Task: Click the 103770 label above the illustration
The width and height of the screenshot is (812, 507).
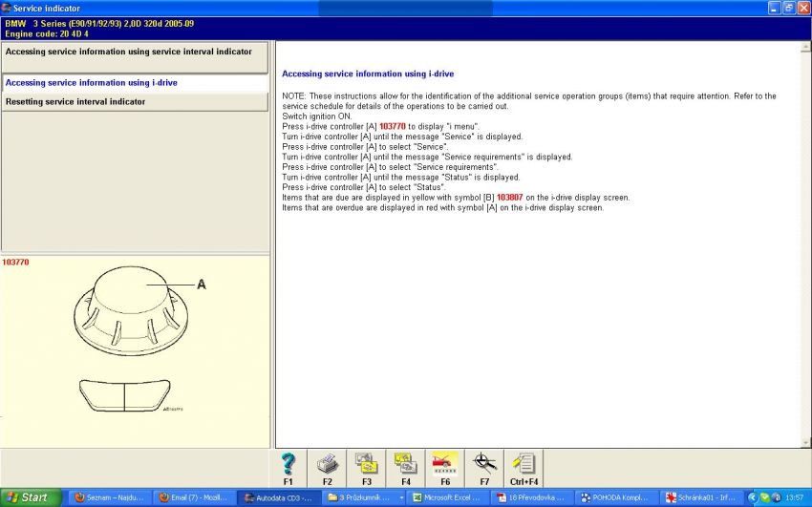Action: (x=15, y=263)
